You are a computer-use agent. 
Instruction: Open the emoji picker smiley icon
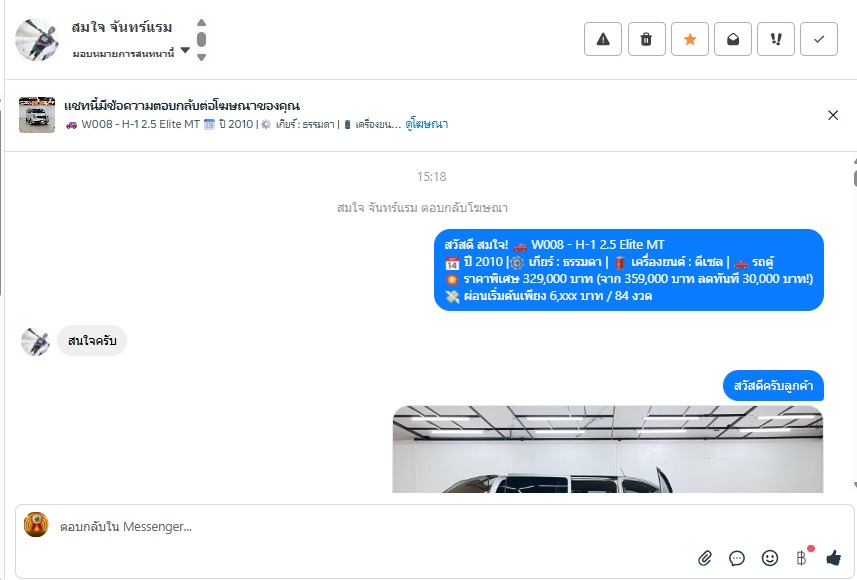tap(770, 558)
